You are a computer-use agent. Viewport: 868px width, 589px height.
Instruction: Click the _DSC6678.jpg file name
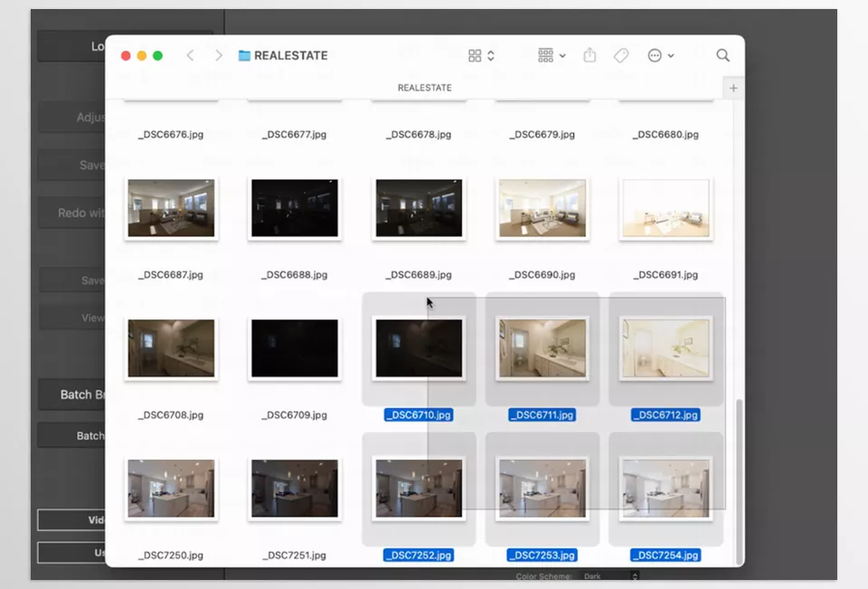tap(419, 135)
